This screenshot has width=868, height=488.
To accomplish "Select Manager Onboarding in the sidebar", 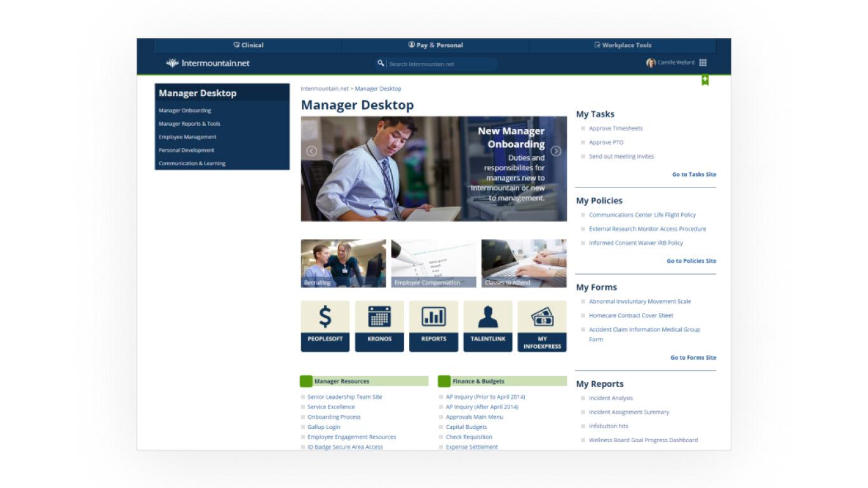I will pos(185,111).
